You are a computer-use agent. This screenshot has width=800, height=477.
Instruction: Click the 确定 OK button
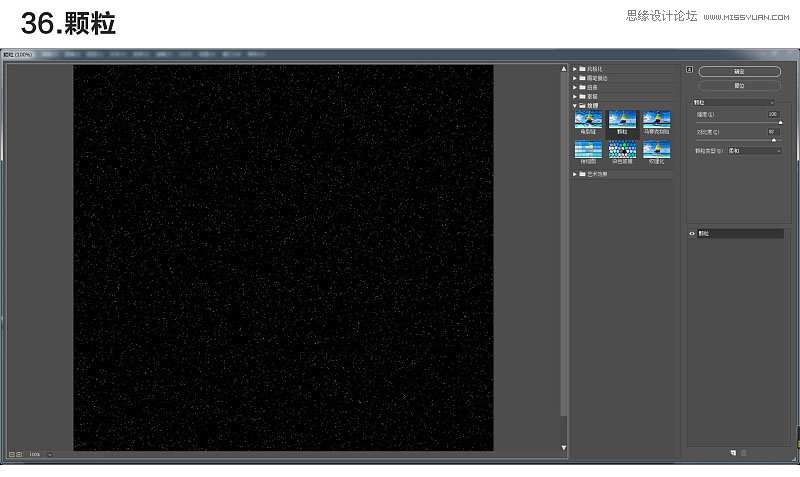(739, 71)
